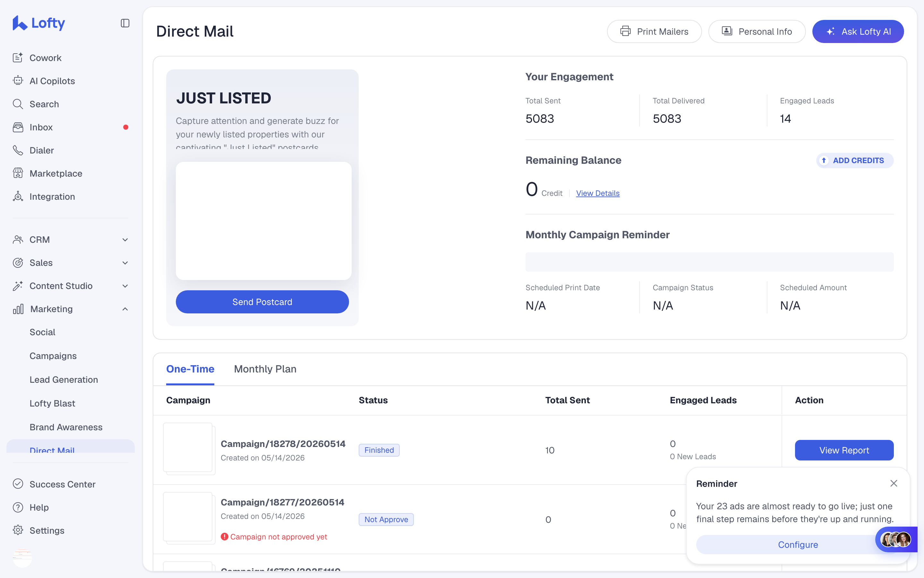Open Success Center checkmark icon
The image size is (924, 578).
coord(18,484)
